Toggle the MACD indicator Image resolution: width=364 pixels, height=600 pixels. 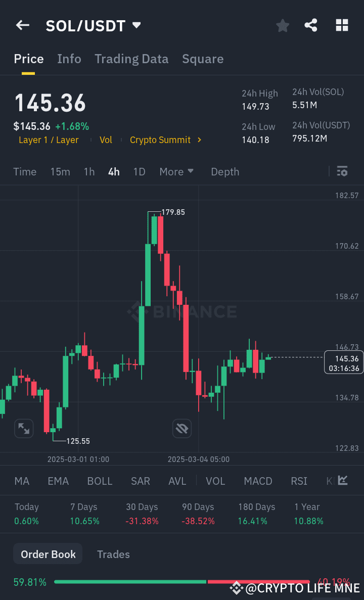point(258,481)
